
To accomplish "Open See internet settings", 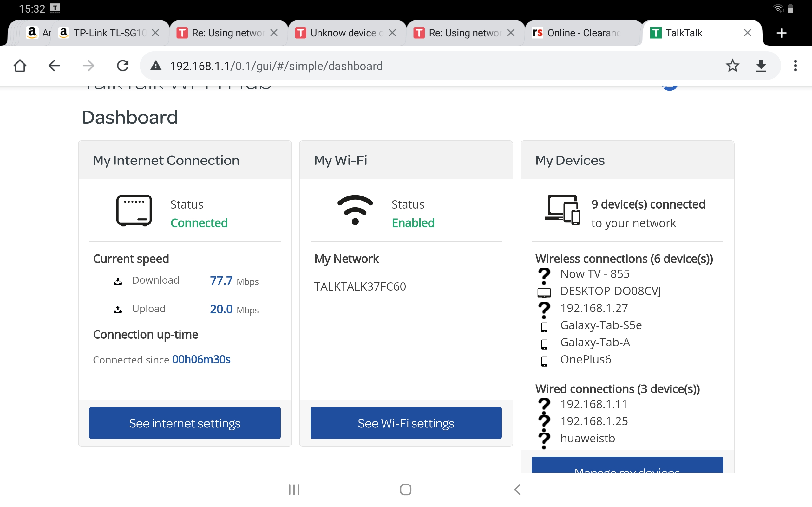I will (x=185, y=423).
